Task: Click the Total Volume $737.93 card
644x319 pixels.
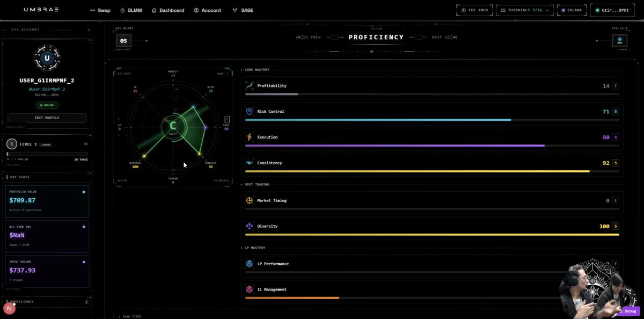Action: [x=47, y=272]
